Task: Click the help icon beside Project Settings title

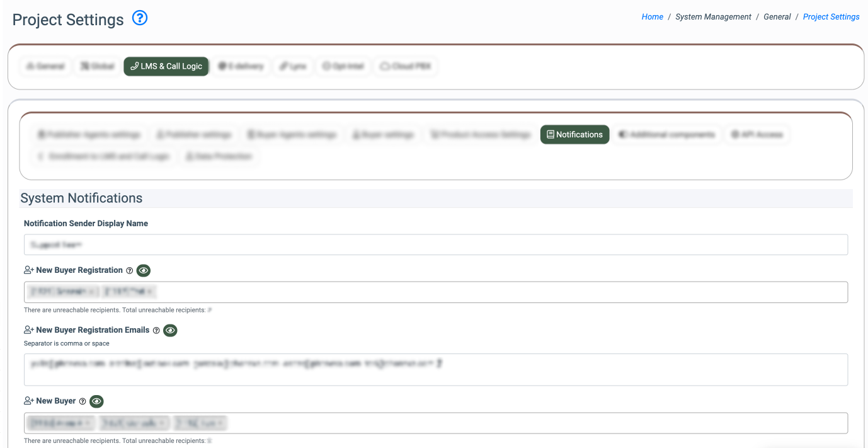Action: pyautogui.click(x=140, y=18)
